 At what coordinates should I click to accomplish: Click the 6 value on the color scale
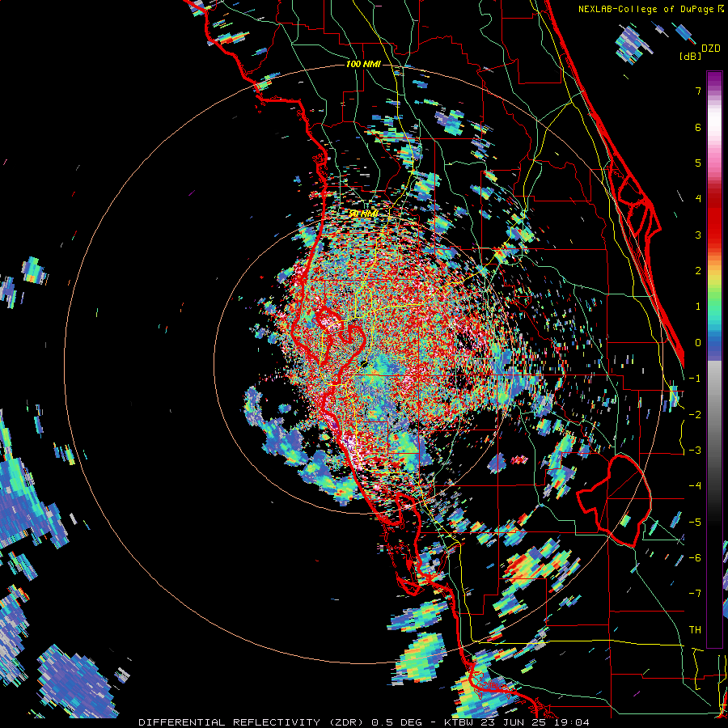698,127
